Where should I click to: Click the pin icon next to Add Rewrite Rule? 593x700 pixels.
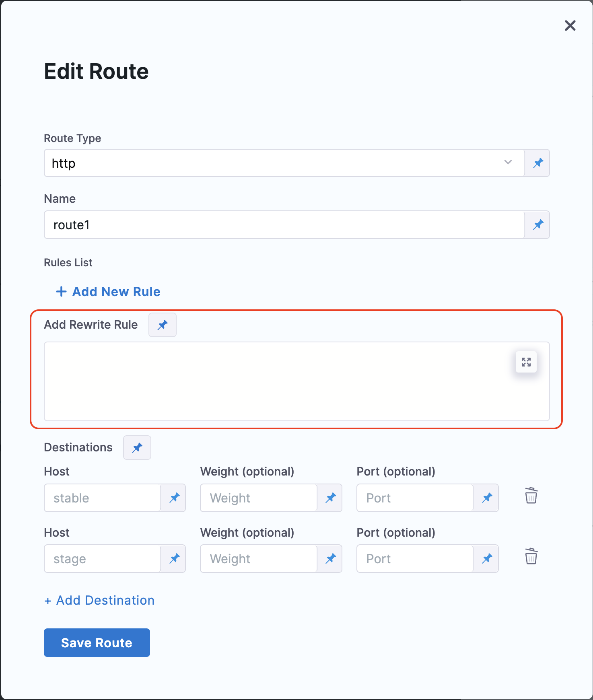coord(163,325)
